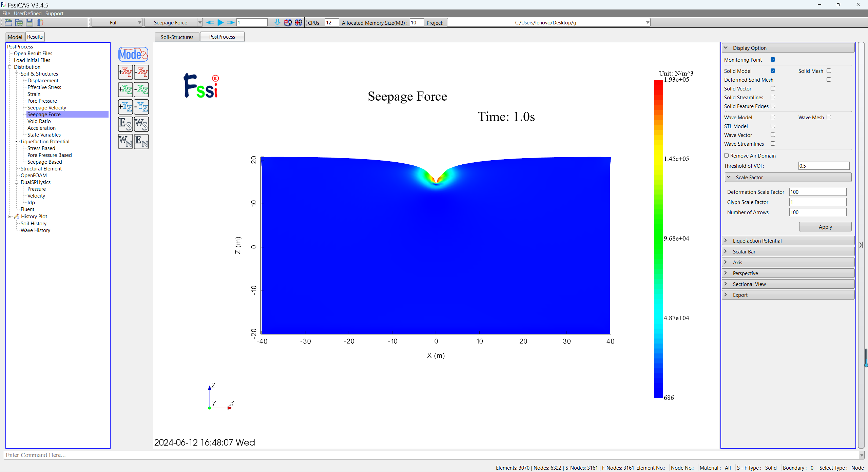Open the Seepage Force variable dropdown

(x=173, y=23)
